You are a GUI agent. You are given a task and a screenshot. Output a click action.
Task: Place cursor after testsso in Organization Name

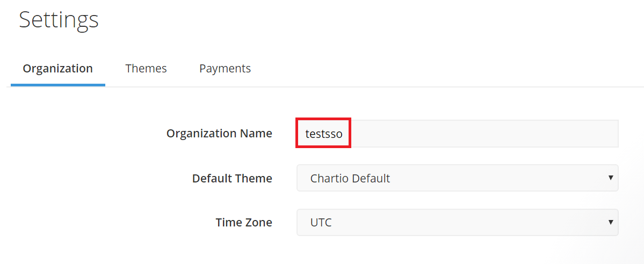pos(344,134)
